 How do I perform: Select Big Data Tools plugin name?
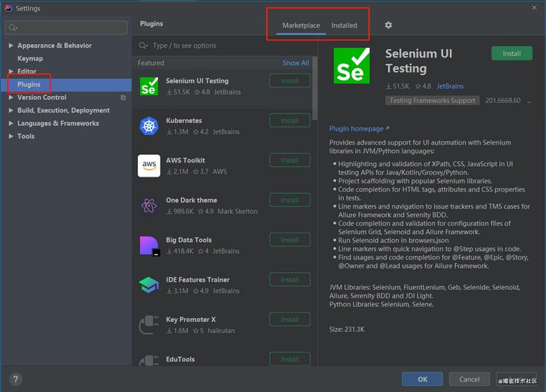coord(189,240)
